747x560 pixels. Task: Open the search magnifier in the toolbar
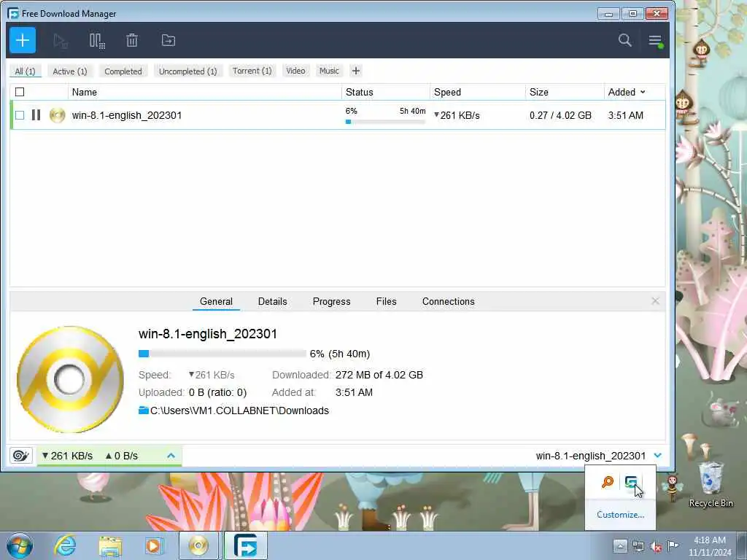[x=624, y=40]
